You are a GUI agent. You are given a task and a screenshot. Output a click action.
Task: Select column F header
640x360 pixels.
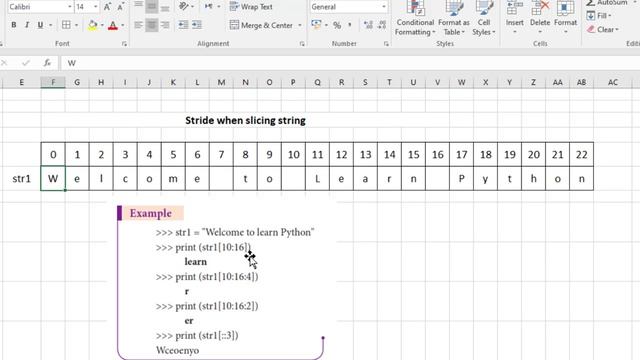click(x=53, y=82)
